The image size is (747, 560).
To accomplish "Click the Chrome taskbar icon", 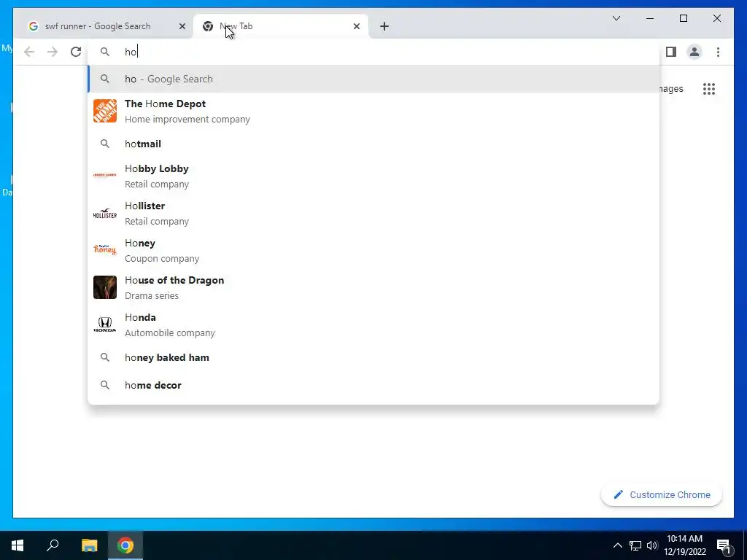I will click(125, 545).
